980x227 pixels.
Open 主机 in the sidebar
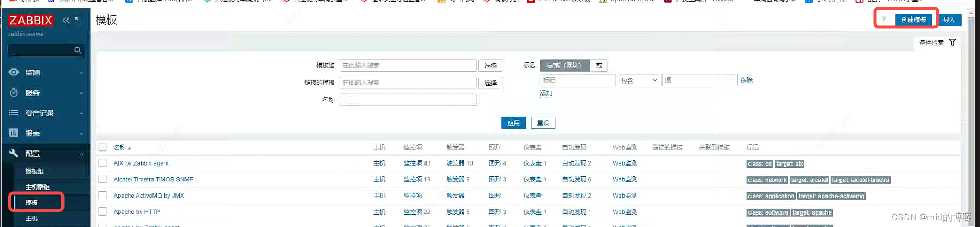31,218
